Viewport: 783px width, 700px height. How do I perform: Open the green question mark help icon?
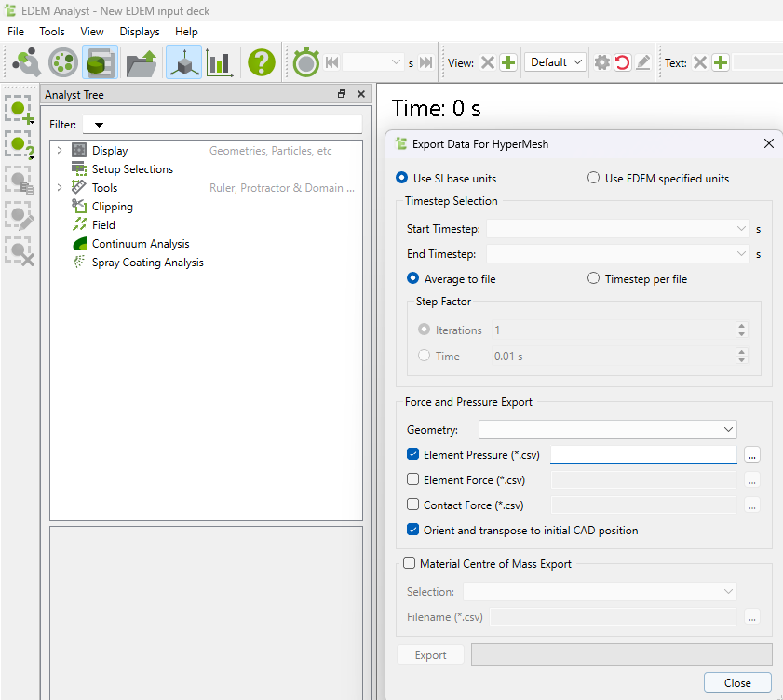[262, 62]
